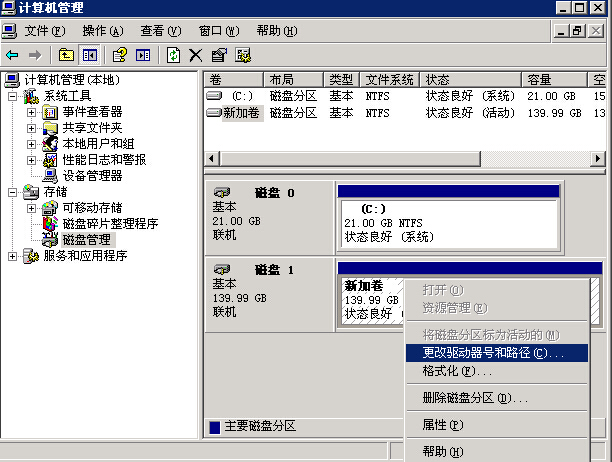This screenshot has width=612, height=462.
Task: Click the Refresh toolbar icon
Action: (x=173, y=55)
